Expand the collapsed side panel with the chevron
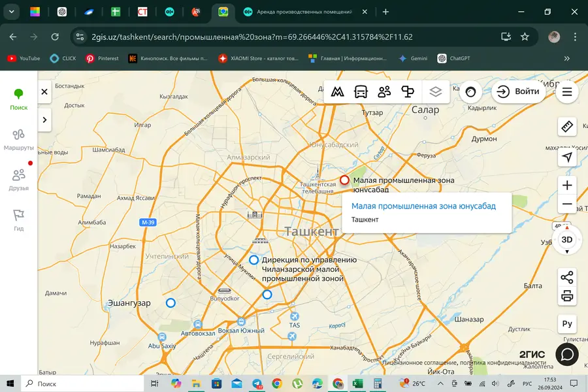Screen dimensions: 588x392 [x=44, y=120]
